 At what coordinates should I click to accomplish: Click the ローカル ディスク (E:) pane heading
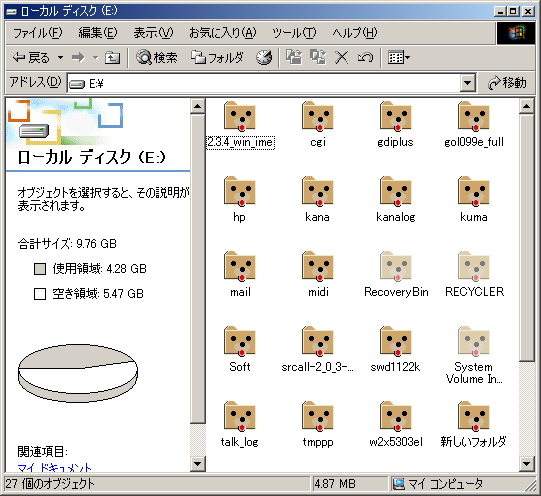click(91, 158)
